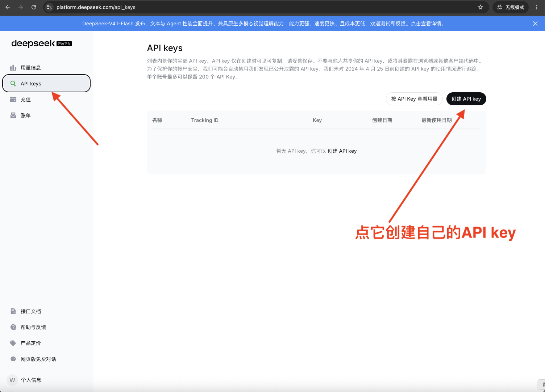
Task: Click the API keys page heading
Action: coord(165,48)
